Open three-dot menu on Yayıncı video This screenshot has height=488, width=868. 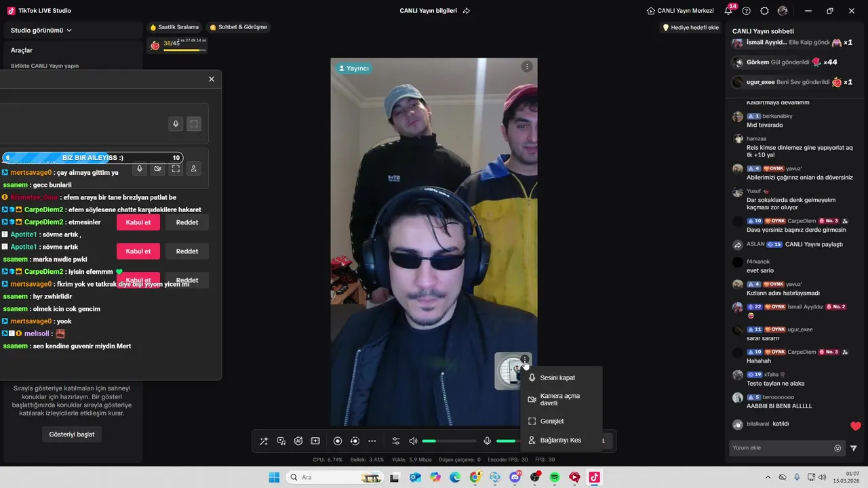[x=527, y=66]
